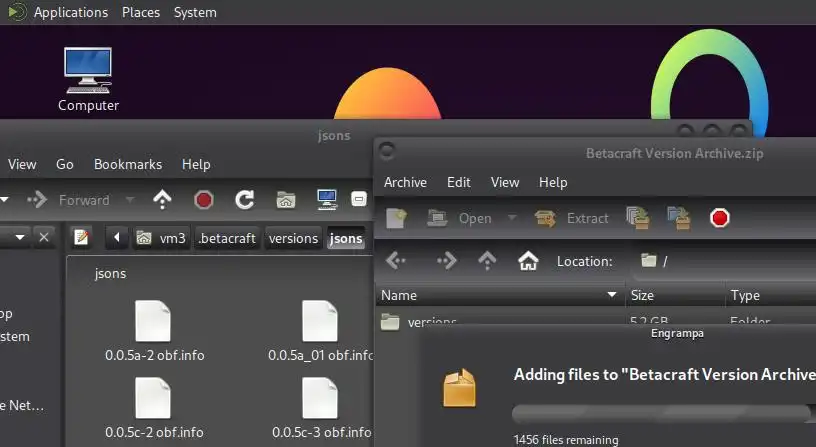Select the Computer desktop icon
Image resolution: width=816 pixels, height=447 pixels.
[x=88, y=79]
